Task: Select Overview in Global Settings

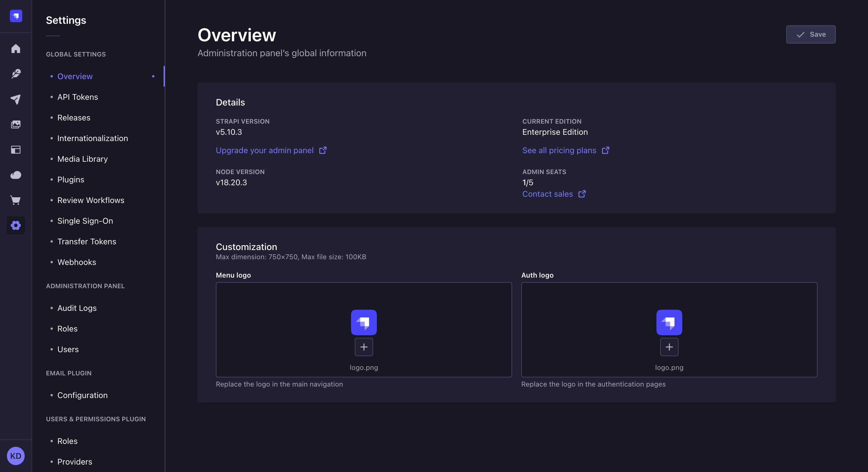Action: click(75, 77)
